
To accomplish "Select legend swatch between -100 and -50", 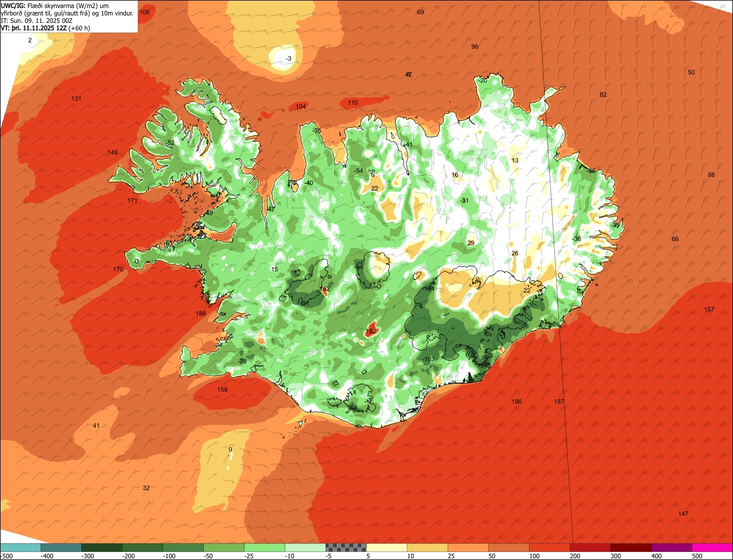I will tap(183, 547).
